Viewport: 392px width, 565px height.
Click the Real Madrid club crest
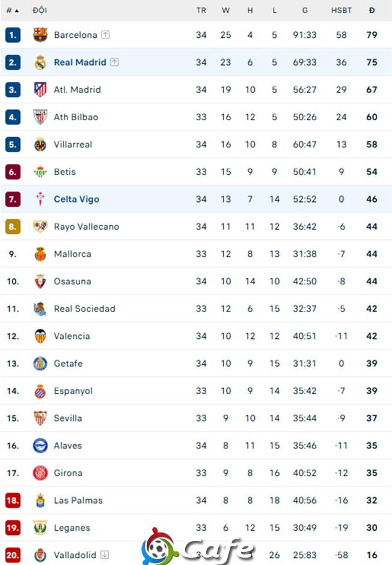tap(40, 63)
